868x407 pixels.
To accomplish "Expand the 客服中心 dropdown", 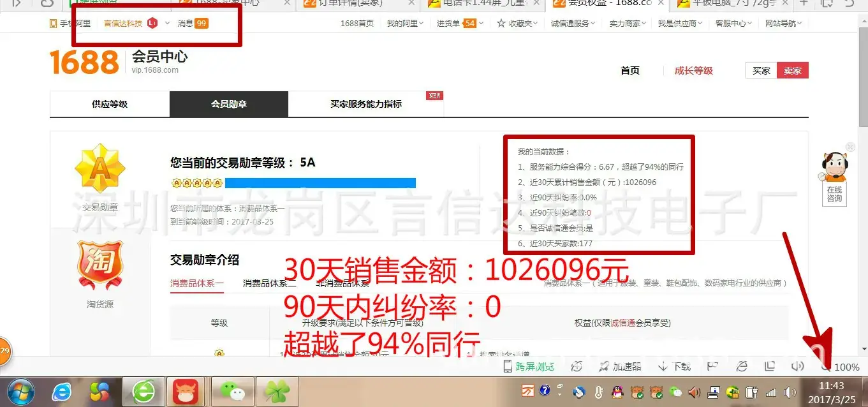I will (733, 24).
